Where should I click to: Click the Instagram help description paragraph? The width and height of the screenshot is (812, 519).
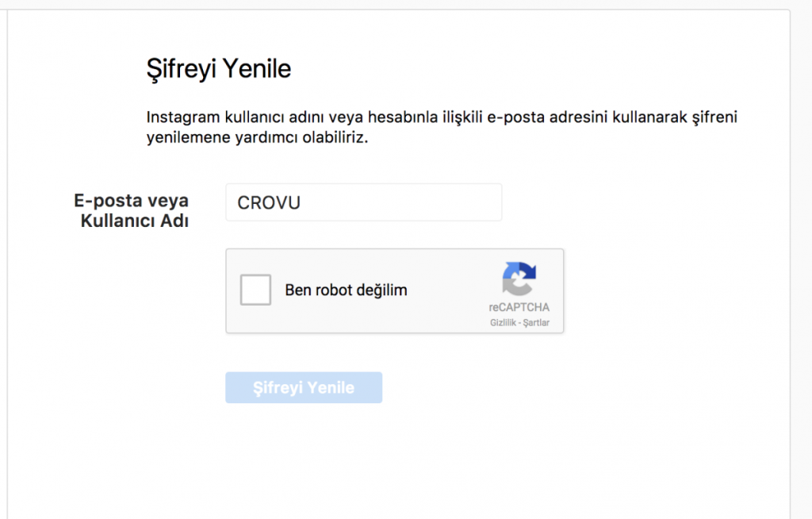pyautogui.click(x=442, y=127)
